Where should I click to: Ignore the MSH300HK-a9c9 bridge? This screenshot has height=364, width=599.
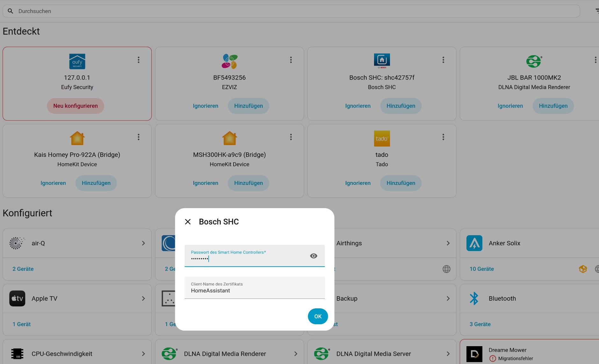point(206,183)
